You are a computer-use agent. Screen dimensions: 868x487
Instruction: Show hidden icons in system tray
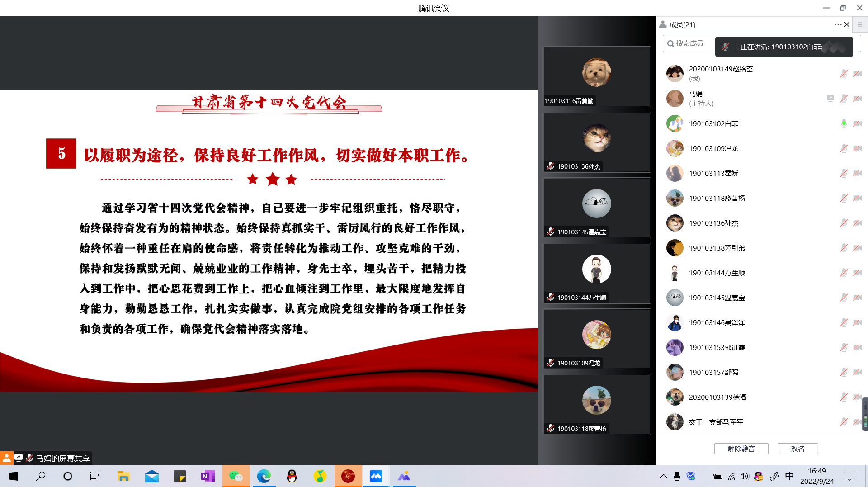point(663,476)
